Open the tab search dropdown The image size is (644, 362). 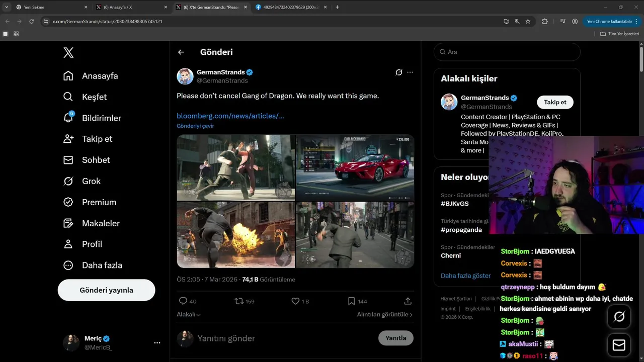click(x=7, y=7)
